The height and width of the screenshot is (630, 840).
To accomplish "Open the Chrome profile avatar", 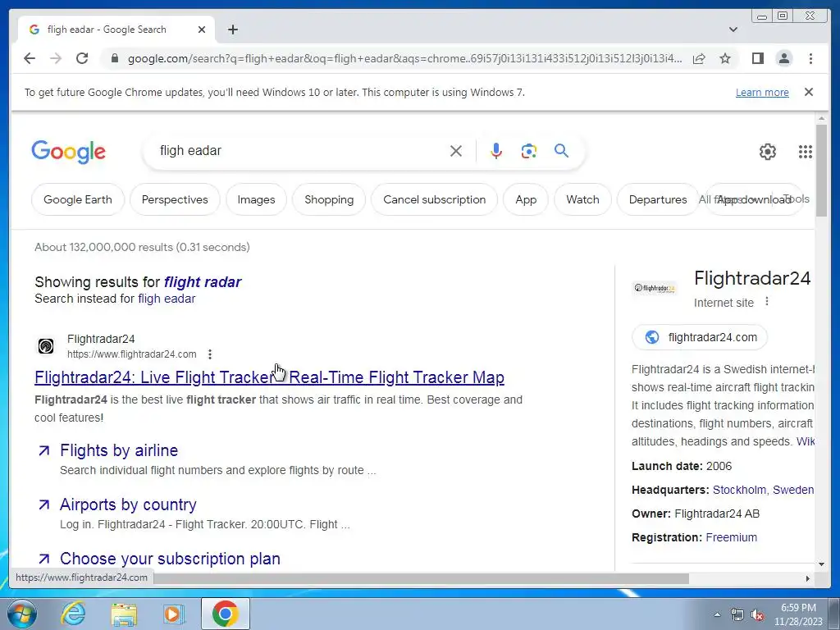I will (x=784, y=58).
